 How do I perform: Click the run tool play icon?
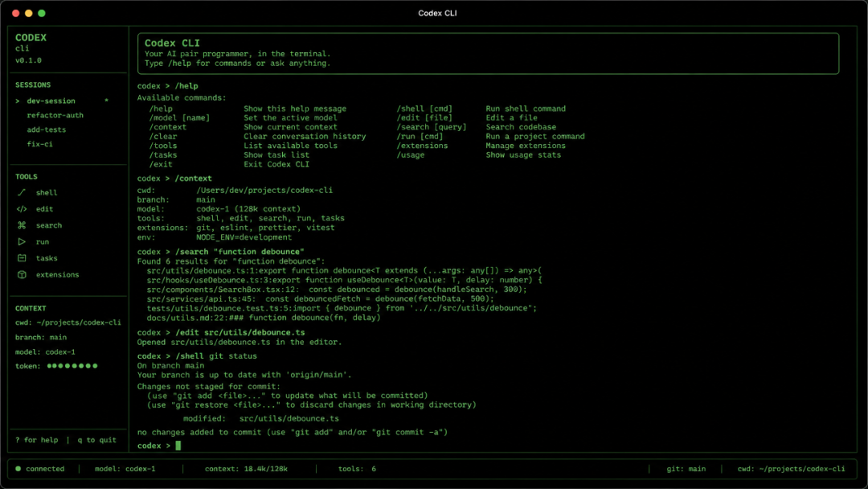click(22, 242)
